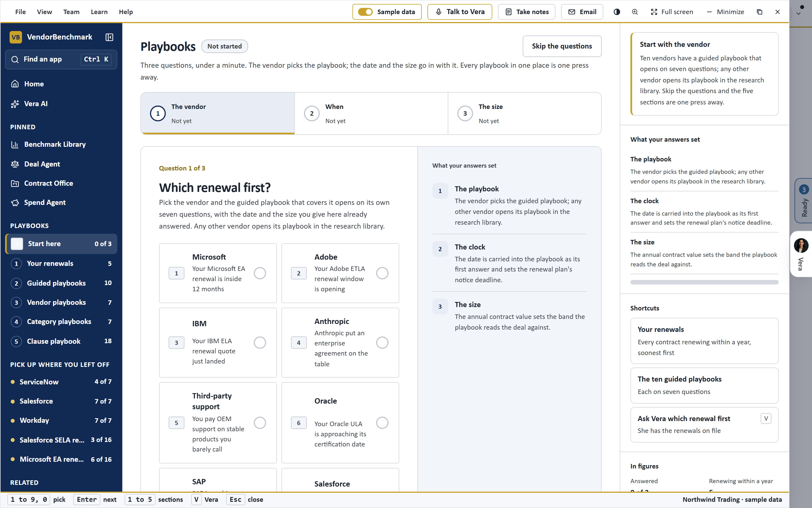Start voice chat with Talk to Vera
Image resolution: width=812 pixels, height=508 pixels.
pos(460,12)
